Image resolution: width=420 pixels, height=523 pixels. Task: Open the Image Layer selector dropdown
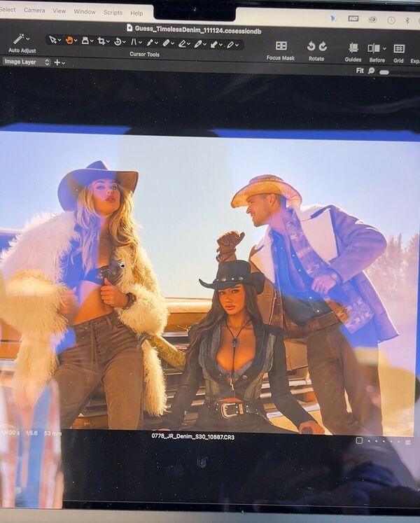tap(27, 62)
